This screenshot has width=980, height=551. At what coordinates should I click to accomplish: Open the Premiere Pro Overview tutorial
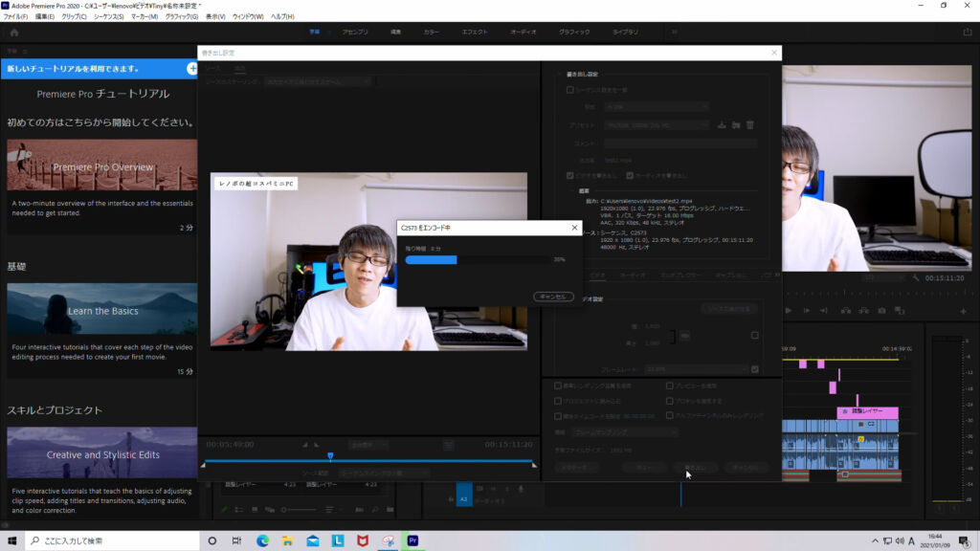(x=102, y=165)
